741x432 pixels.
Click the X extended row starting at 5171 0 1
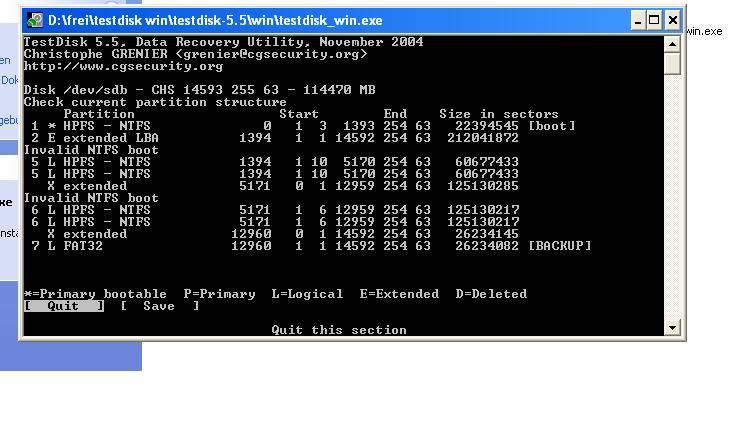coord(283,186)
